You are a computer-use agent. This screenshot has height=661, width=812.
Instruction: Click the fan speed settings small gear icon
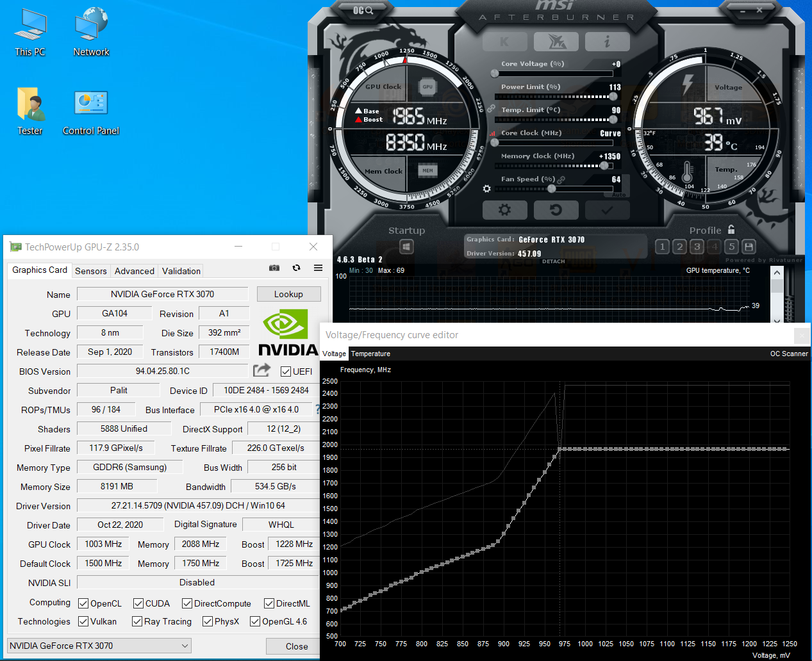(486, 189)
